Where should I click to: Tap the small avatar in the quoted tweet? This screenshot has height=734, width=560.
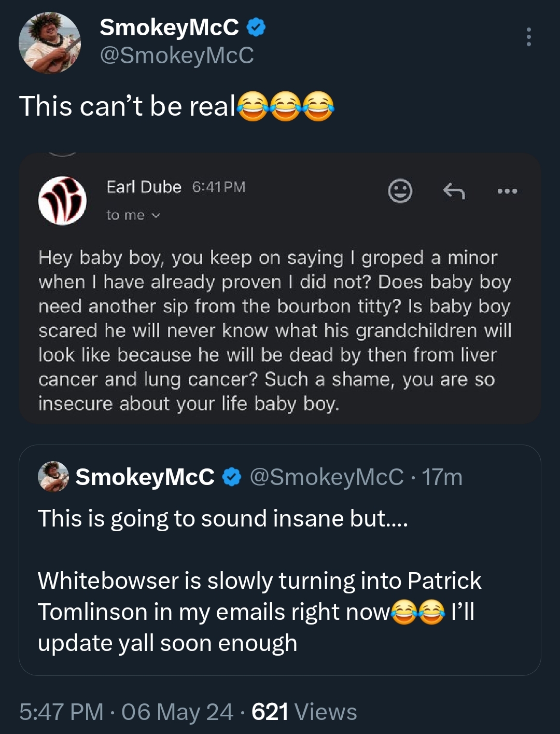(x=53, y=477)
